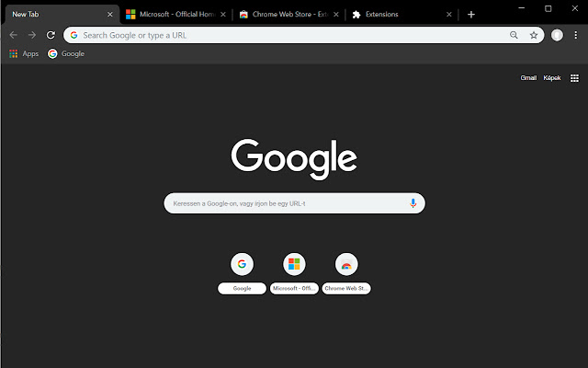The height and width of the screenshot is (368, 588).
Task: Minimize the Chrome window
Action: 521,8
